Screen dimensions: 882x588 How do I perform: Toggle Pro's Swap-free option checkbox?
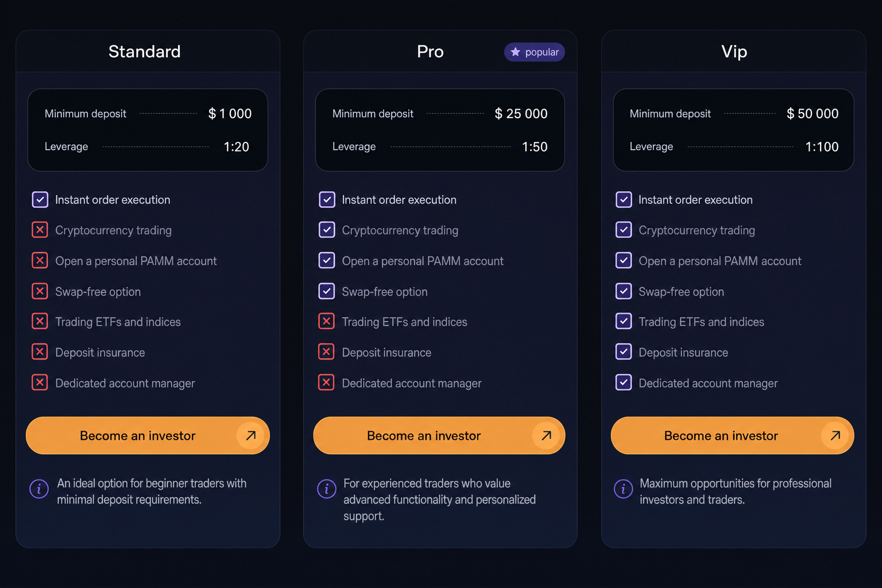pyautogui.click(x=327, y=291)
